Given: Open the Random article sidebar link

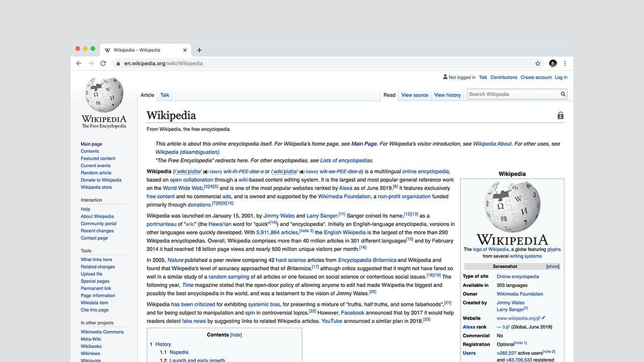Looking at the screenshot, I should (x=96, y=173).
